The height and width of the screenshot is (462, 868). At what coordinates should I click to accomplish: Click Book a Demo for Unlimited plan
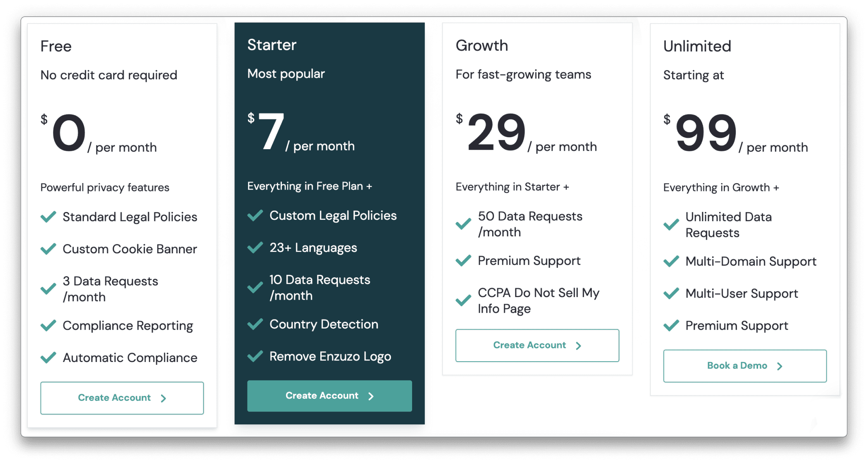pos(744,366)
